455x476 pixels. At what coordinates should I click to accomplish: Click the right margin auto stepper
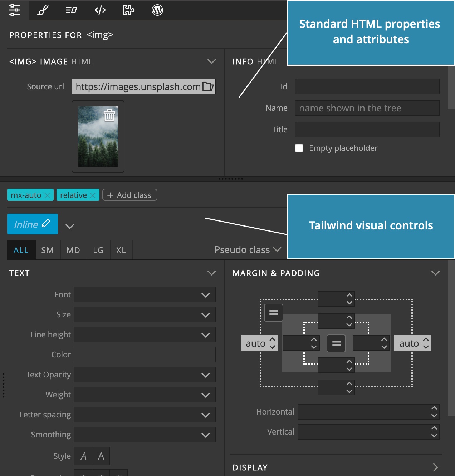(413, 343)
